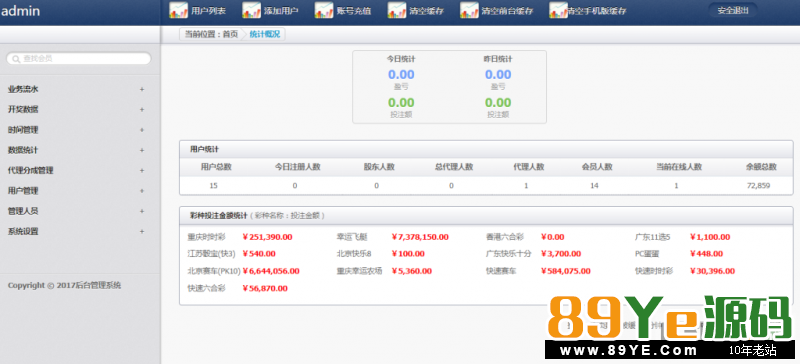Click the 北京快乐8 amount ¥100.00
The width and height of the screenshot is (800, 364).
point(408,254)
